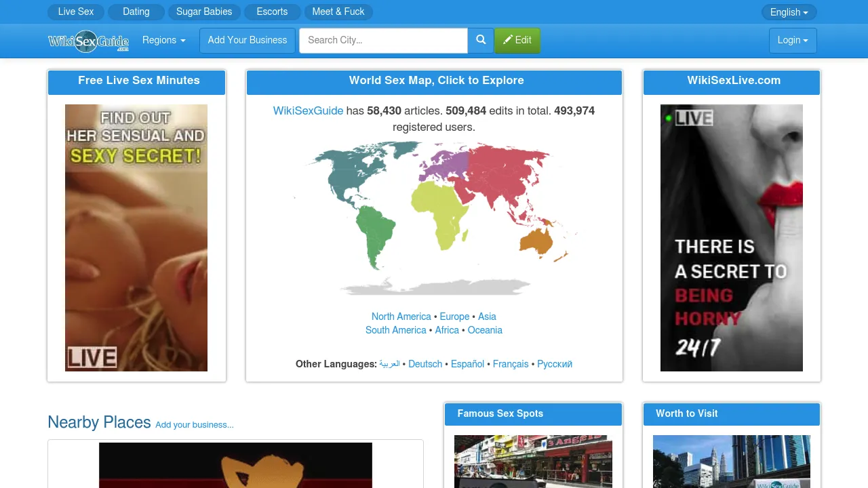
Task: Click the WikiSexLive.com promo image
Action: tap(731, 237)
